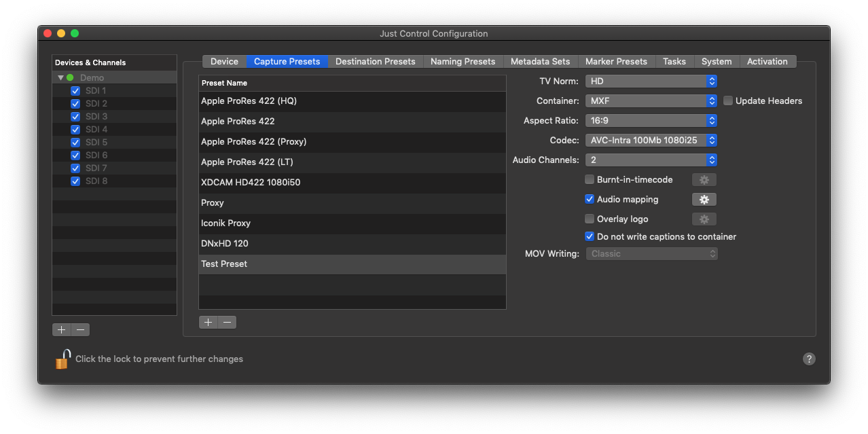The width and height of the screenshot is (868, 434).
Task: Enable the Update Headers checkbox
Action: point(728,101)
